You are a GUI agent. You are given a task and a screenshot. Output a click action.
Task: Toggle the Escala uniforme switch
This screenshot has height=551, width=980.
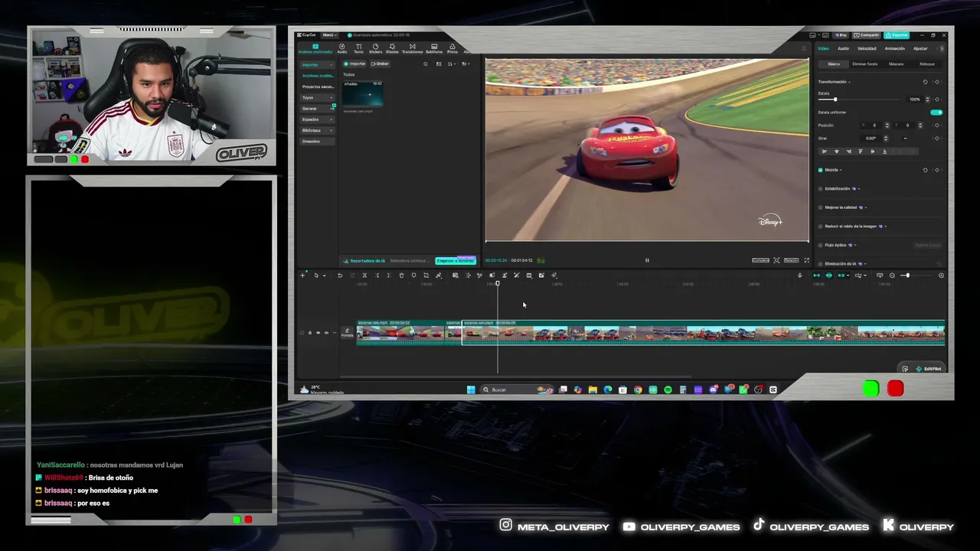(936, 112)
